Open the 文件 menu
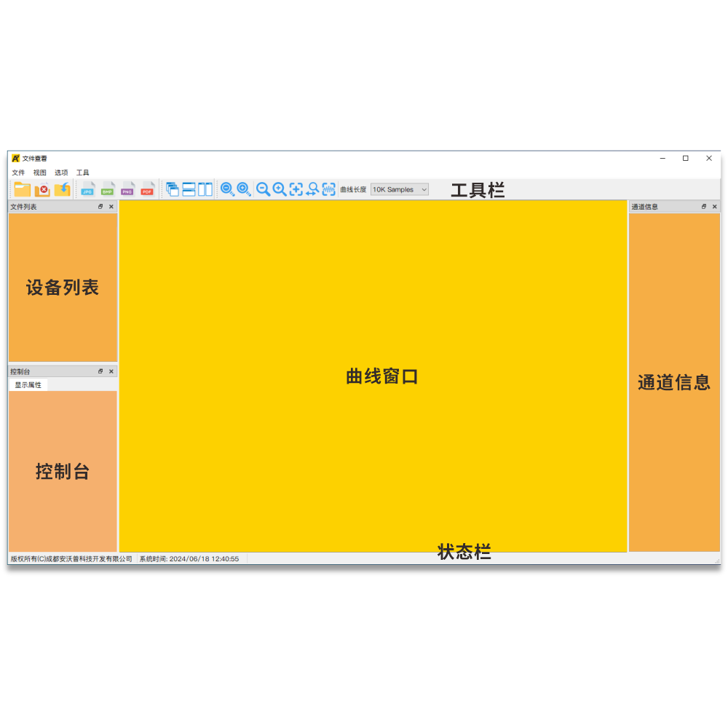 click(x=18, y=173)
